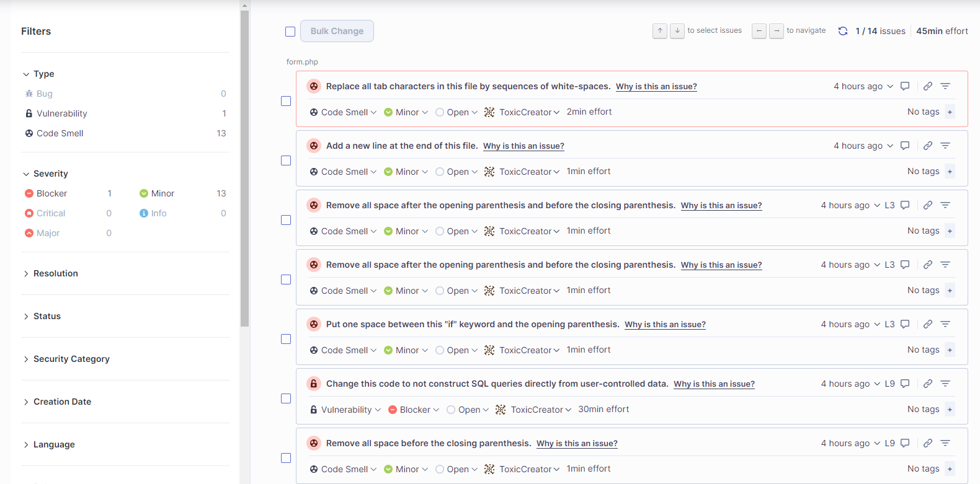Open Blocker severity dropdown on SQL queries issue
This screenshot has height=484, width=980.
414,410
